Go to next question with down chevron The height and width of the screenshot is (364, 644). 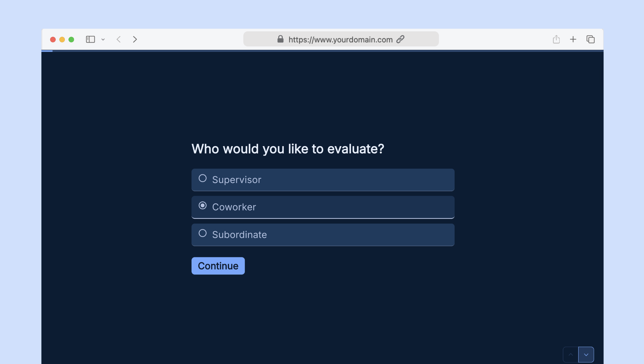586,355
